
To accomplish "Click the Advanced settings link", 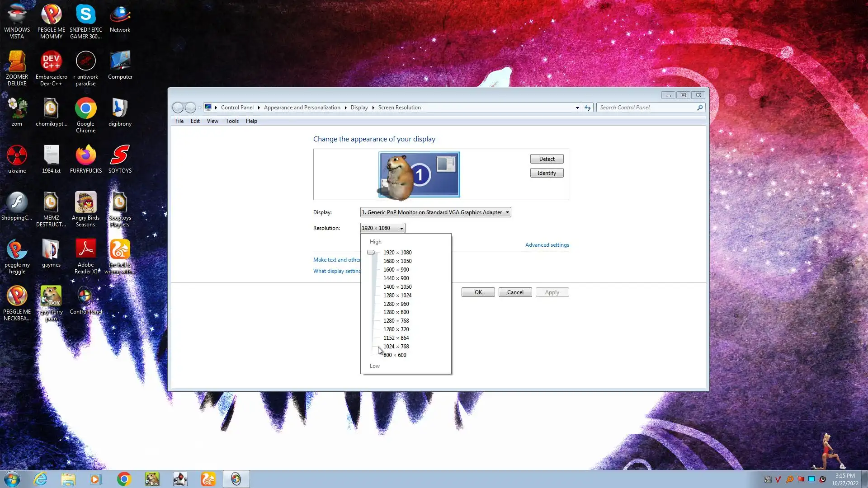I will click(547, 245).
